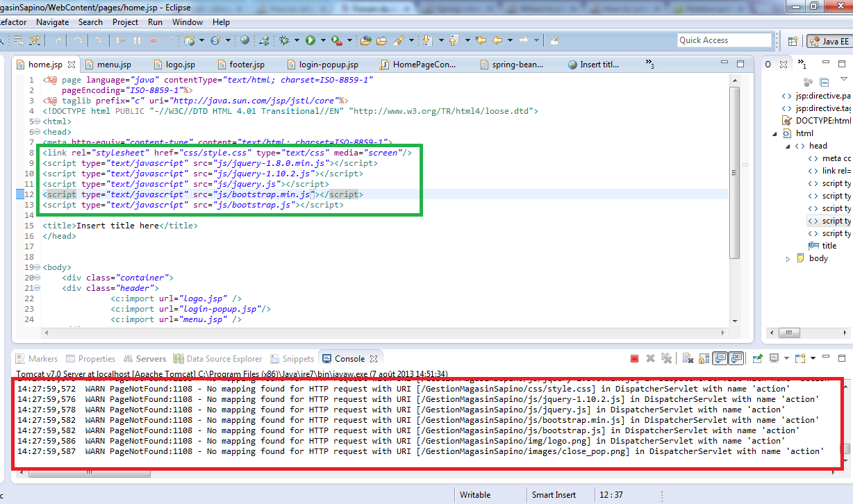Screen dimensions: 853x504
Task: Open the Run menu
Action: [155, 22]
